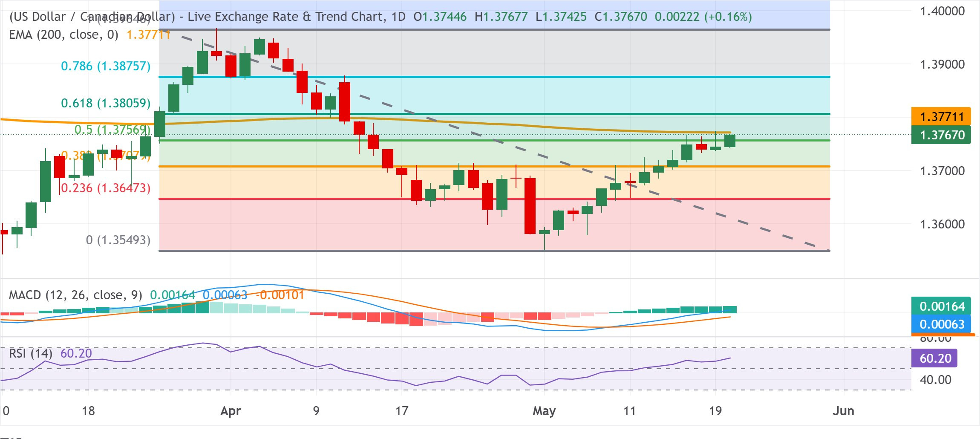The image size is (980, 439).
Task: Click the EMA 200 indicator legend label
Action: (x=64, y=35)
